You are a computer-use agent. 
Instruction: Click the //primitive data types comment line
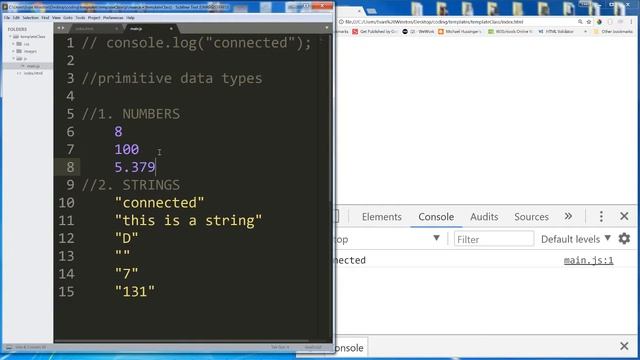pyautogui.click(x=172, y=78)
